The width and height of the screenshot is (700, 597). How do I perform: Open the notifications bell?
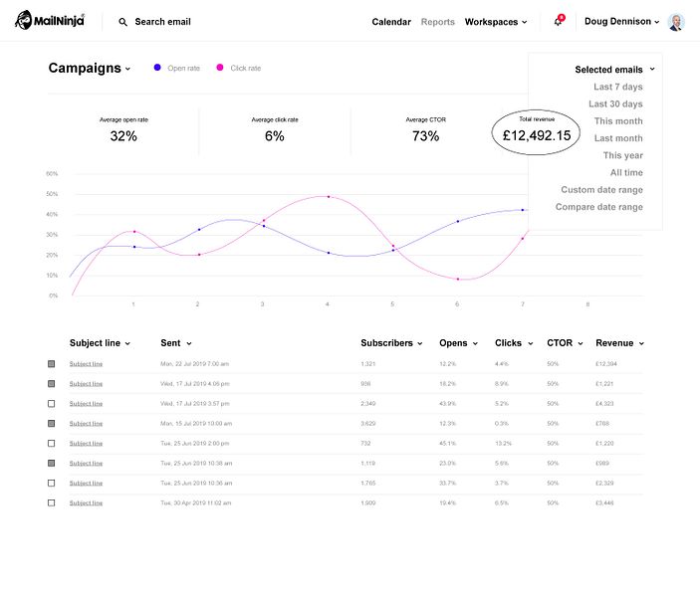[x=559, y=21]
